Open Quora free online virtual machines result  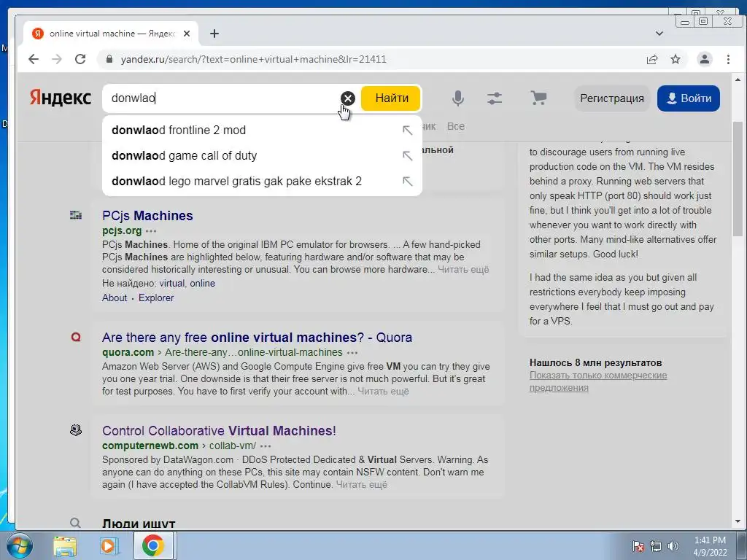[x=257, y=338]
